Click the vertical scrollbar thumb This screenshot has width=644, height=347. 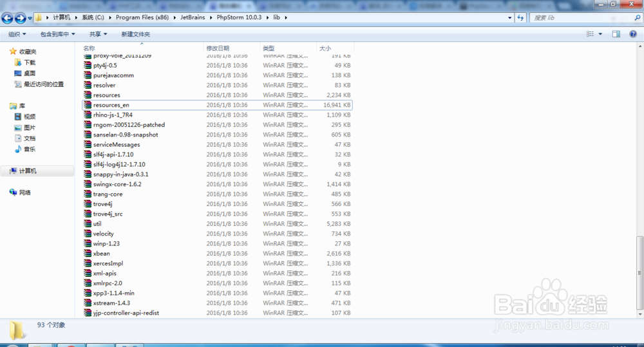pos(639,273)
